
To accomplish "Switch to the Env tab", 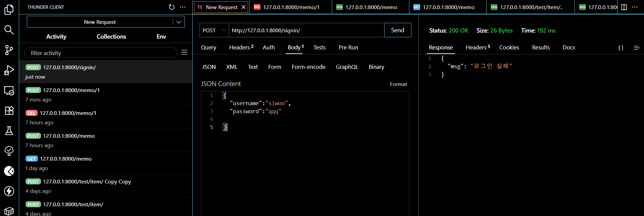I will coord(161,37).
